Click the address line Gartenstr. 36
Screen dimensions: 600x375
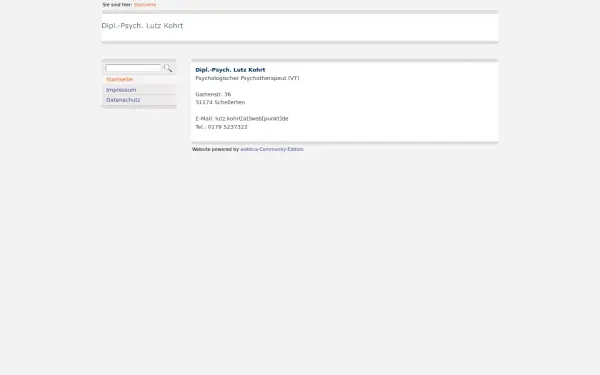click(x=213, y=94)
